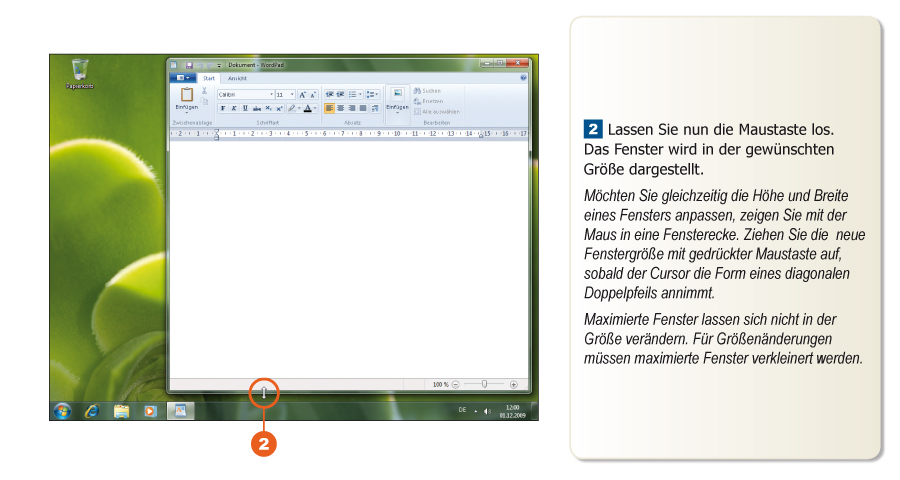Click the Suchen binoculars icon
This screenshot has width=900, height=480.
417,91
